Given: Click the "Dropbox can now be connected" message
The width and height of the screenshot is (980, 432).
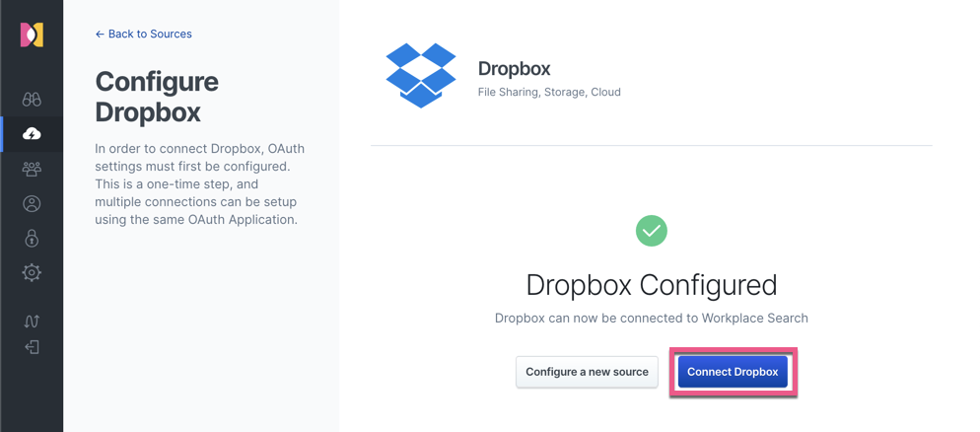Looking at the screenshot, I should (652, 319).
